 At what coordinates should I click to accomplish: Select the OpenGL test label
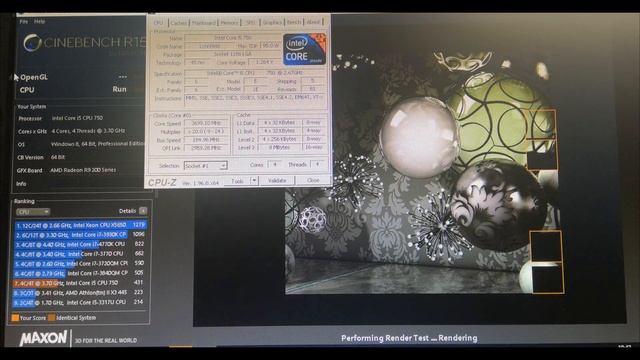click(34, 77)
